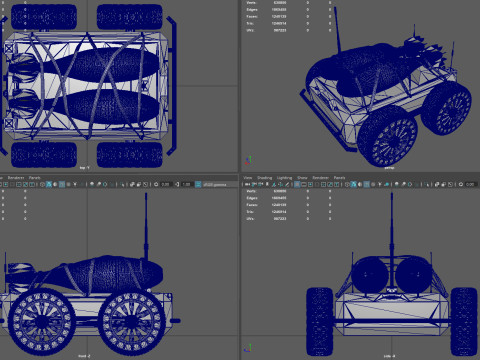Click Isolate Select icon in side view panel

pos(427,184)
